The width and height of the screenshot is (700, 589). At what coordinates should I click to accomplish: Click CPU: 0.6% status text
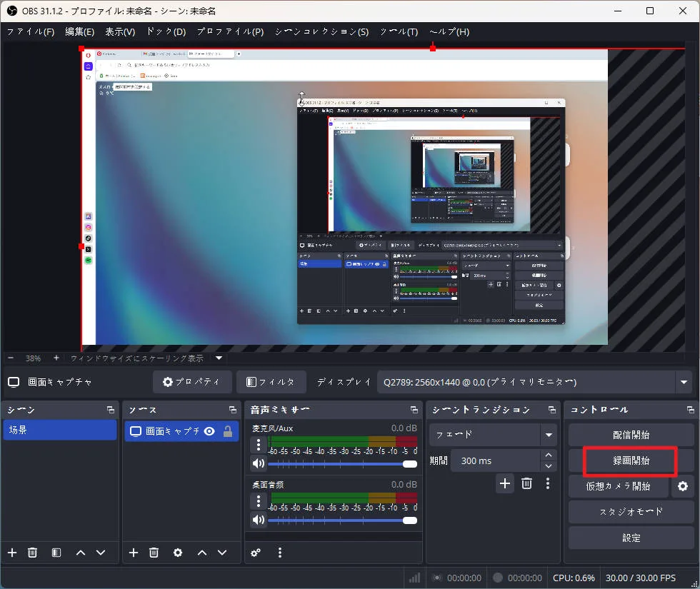tap(574, 578)
